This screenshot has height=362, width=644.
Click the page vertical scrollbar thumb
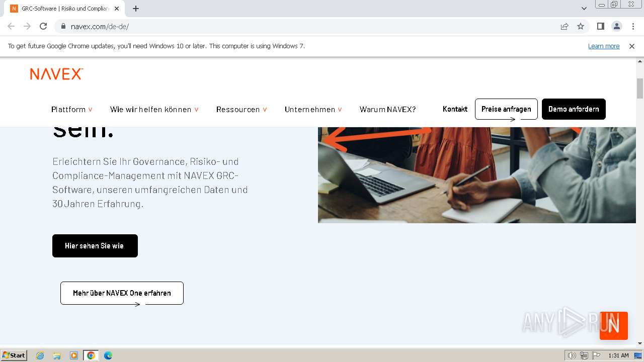point(640,88)
